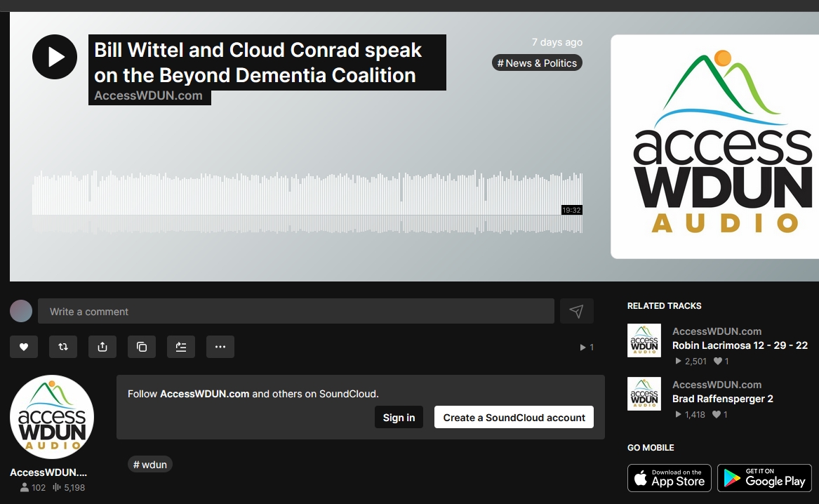The image size is (819, 504).
Task: Open the commenter avatar circle
Action: tap(21, 311)
